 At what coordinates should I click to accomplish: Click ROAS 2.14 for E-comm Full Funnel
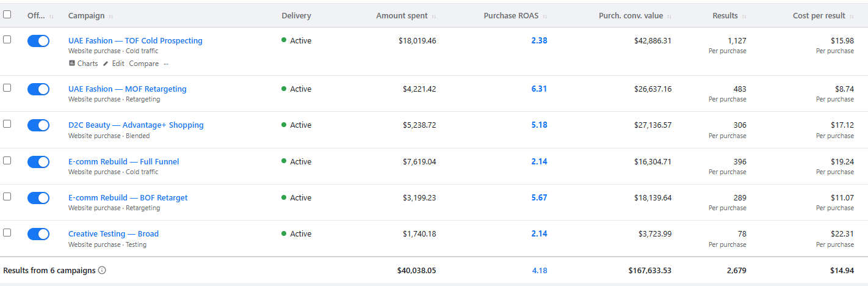pos(539,162)
